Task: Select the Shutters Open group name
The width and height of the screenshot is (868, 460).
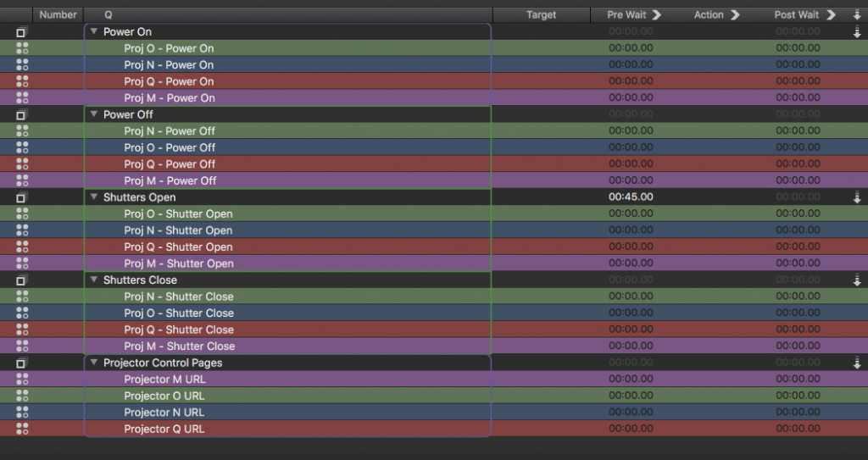Action: click(140, 197)
